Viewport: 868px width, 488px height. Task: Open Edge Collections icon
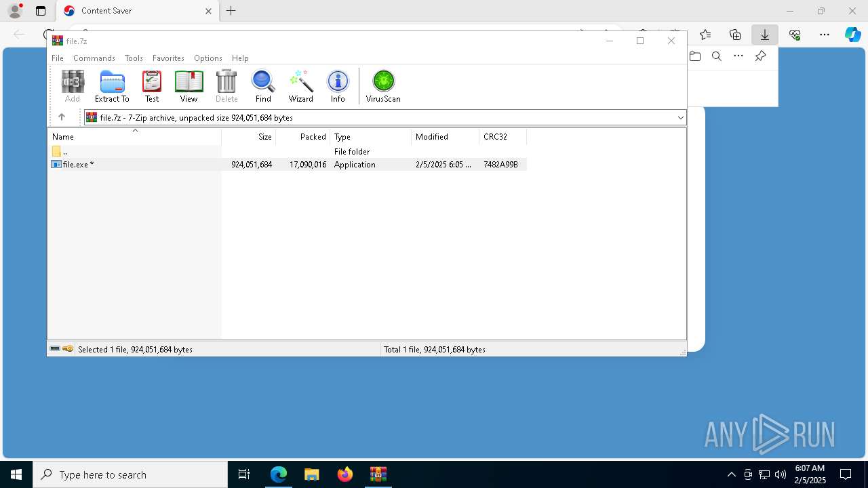[x=735, y=35]
